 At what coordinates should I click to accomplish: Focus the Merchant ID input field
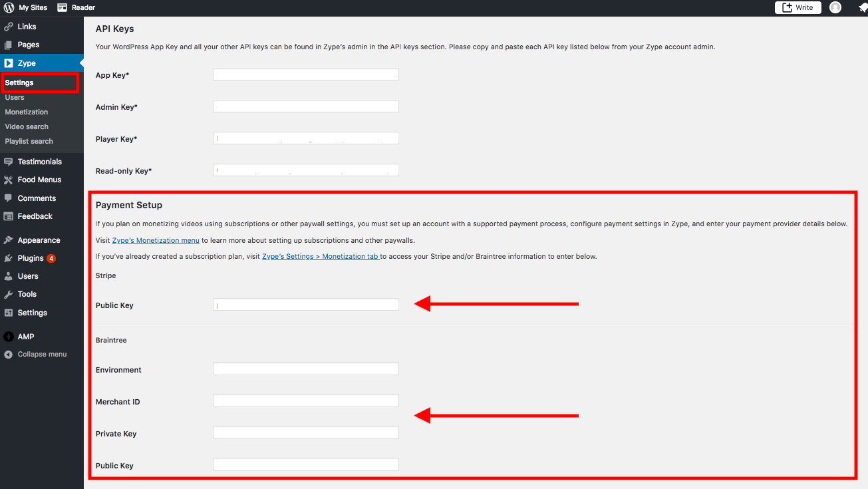[306, 401]
